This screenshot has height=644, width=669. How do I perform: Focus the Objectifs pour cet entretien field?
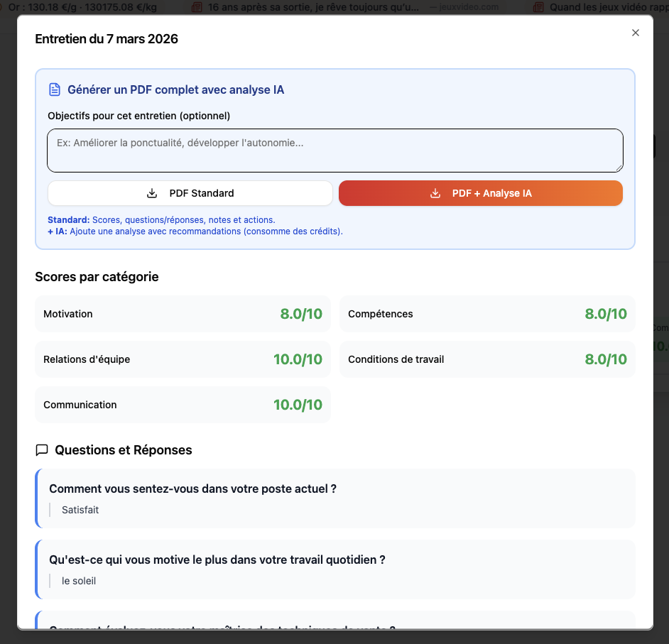pos(334,151)
